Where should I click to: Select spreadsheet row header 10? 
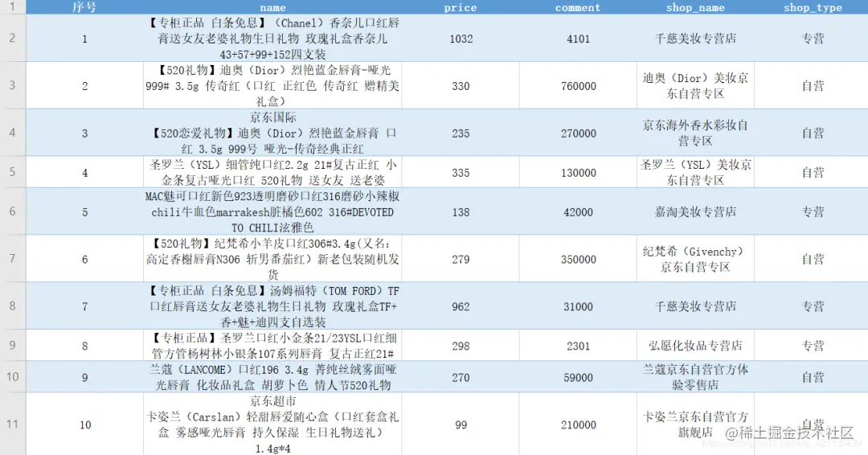tap(13, 377)
